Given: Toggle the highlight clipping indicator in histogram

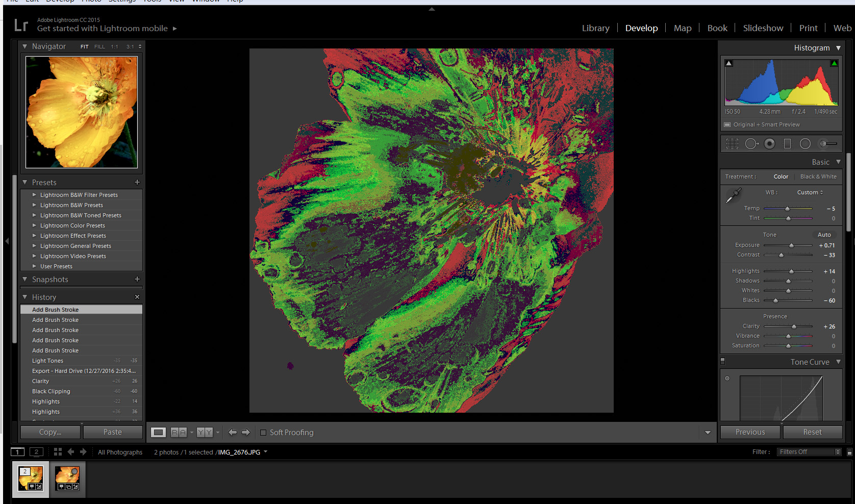Looking at the screenshot, I should tap(834, 63).
